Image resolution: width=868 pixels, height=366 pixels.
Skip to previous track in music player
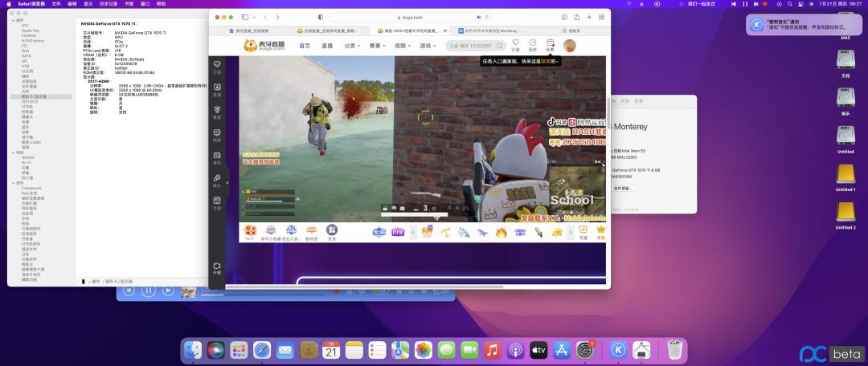pos(129,291)
